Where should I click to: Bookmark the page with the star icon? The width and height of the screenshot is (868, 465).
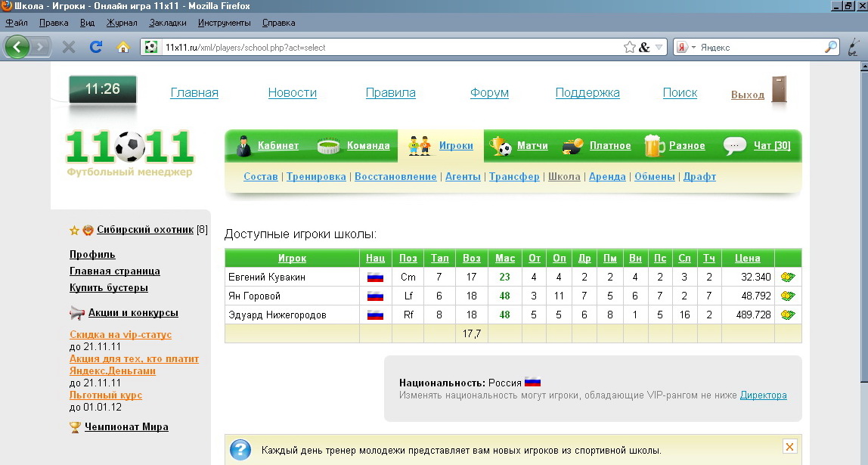click(x=629, y=47)
